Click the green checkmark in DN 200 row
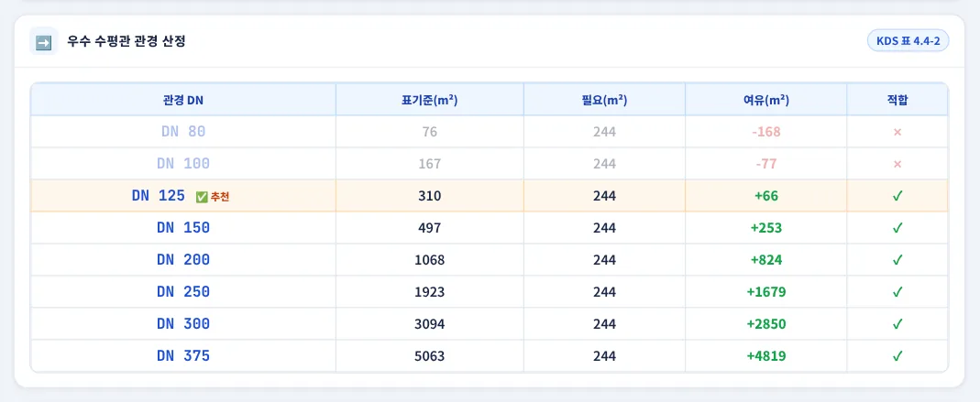This screenshot has width=980, height=402. pos(897,260)
